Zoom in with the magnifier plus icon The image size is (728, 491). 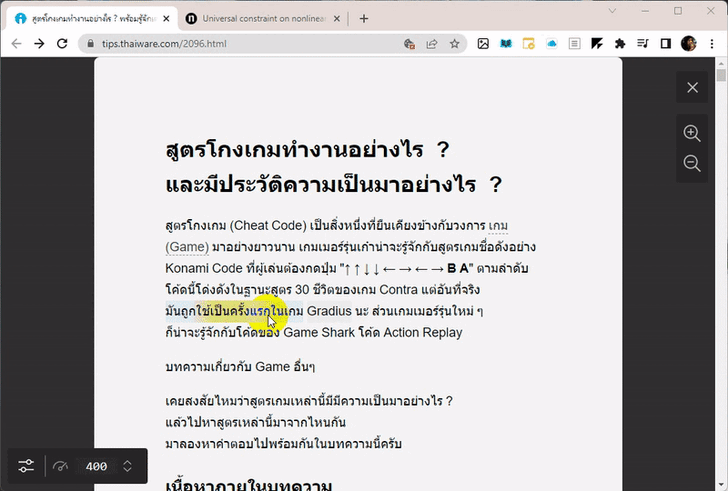(692, 133)
